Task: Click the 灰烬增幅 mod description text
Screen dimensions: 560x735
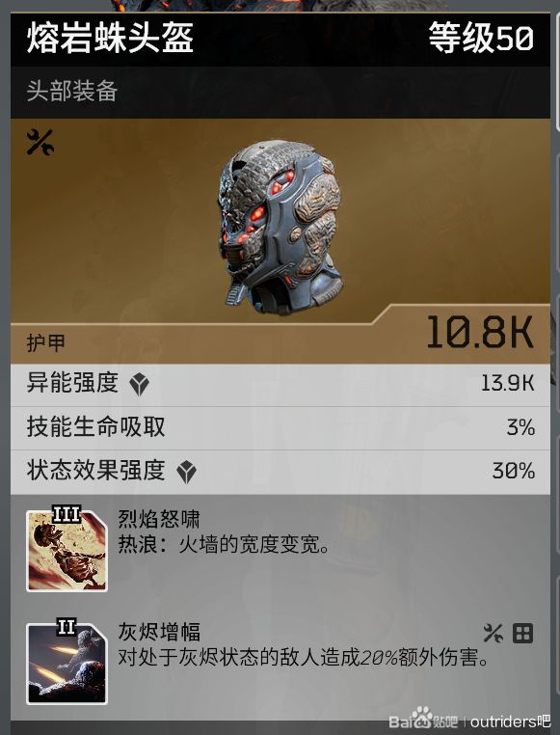Action: click(304, 658)
